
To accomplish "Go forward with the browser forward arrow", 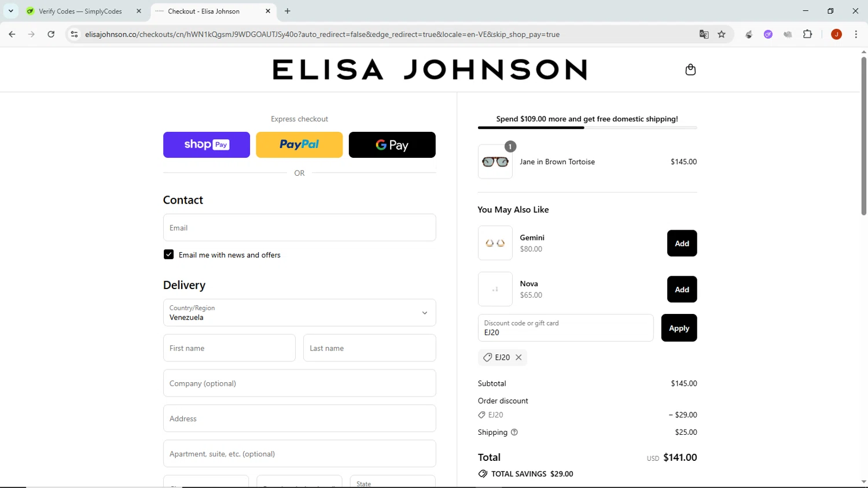I will coord(31,34).
